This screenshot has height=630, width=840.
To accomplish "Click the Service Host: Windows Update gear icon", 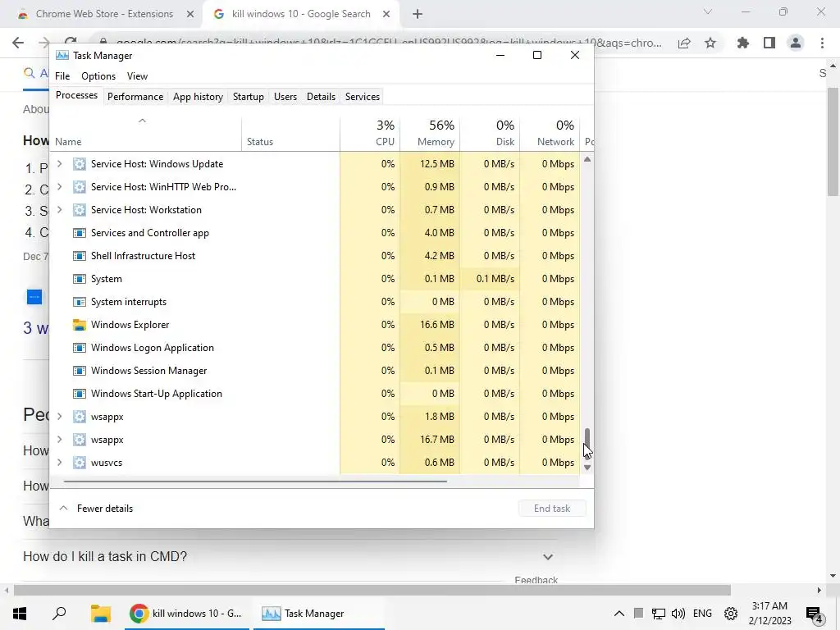I will click(80, 164).
